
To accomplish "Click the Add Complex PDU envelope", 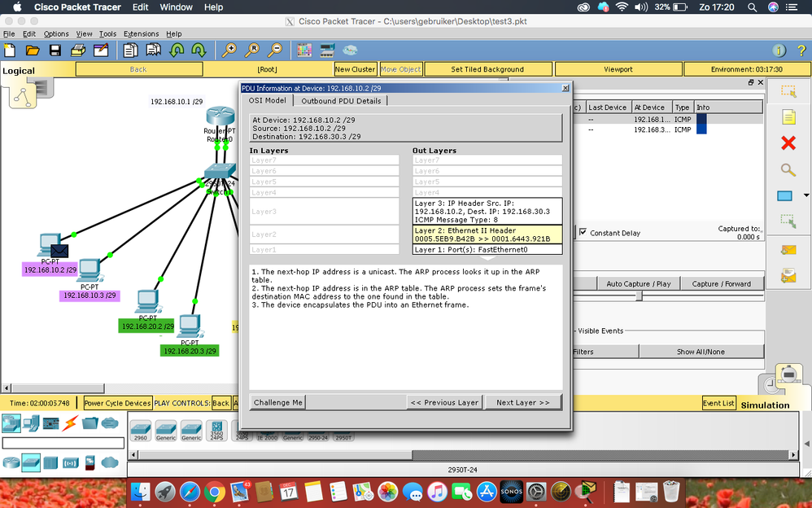I will (788, 276).
